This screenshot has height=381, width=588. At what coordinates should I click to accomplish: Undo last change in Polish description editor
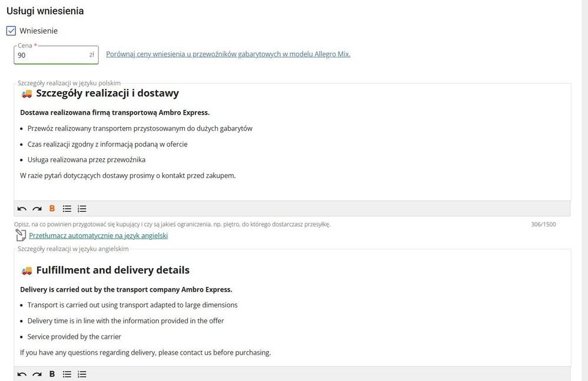[x=22, y=209]
